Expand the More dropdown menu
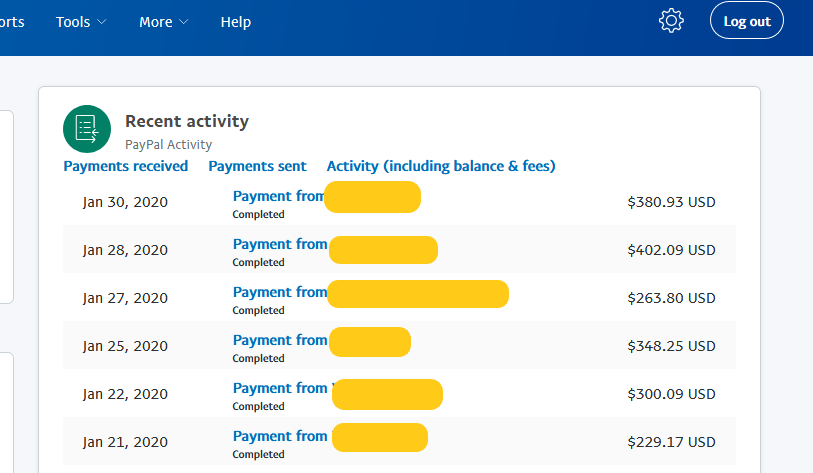The width and height of the screenshot is (813, 473). tap(163, 22)
